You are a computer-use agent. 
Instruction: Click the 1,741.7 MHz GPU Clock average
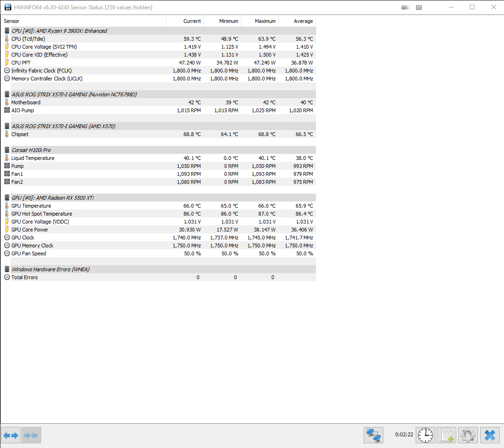299,238
